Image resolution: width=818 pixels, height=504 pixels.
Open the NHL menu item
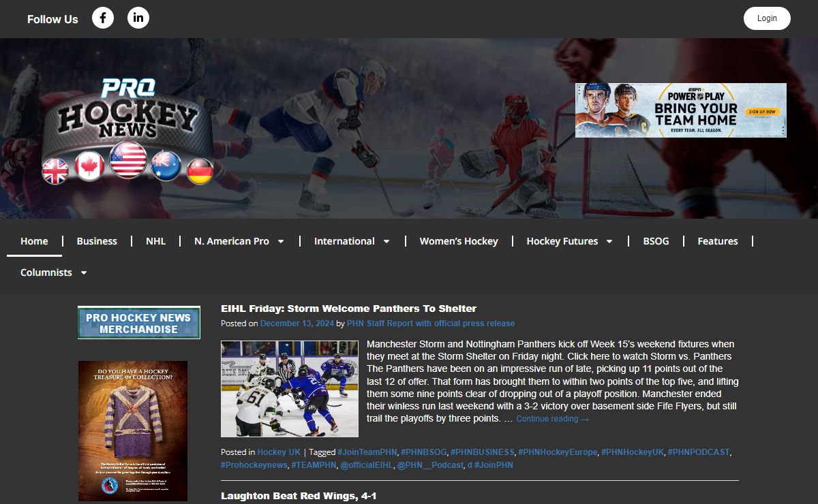click(155, 241)
